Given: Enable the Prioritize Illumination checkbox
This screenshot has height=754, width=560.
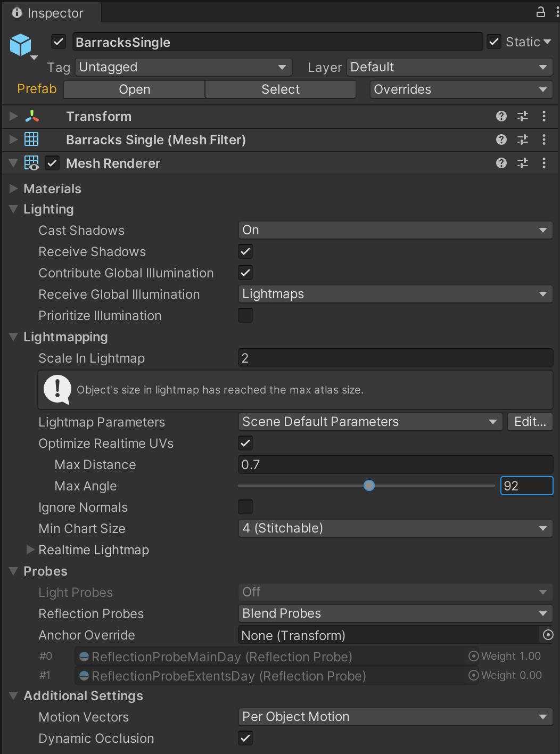Looking at the screenshot, I should (x=245, y=315).
